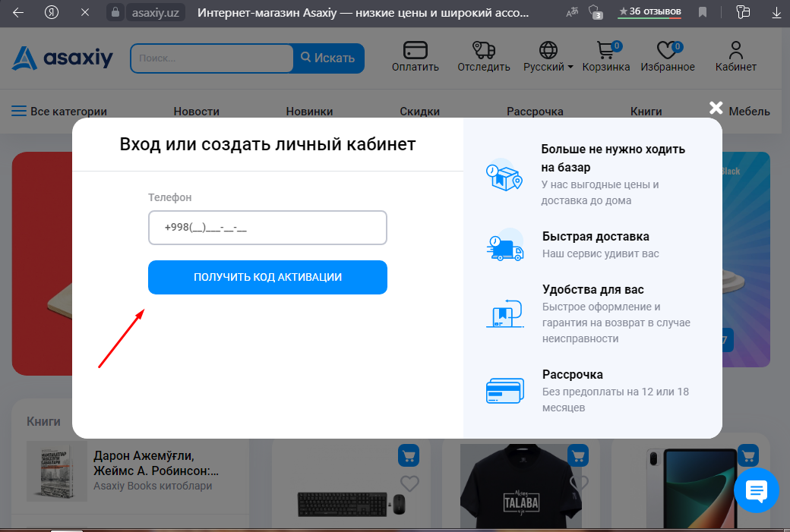790x532 pixels.
Task: Click the browser back arrow
Action: click(x=17, y=12)
